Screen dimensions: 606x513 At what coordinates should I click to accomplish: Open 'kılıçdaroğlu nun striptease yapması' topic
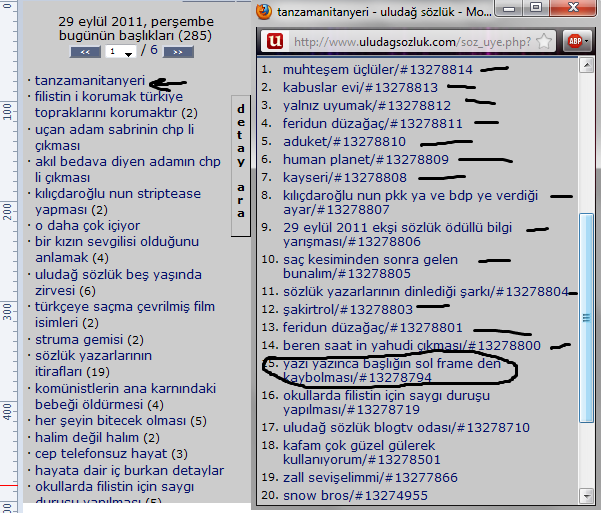pyautogui.click(x=118, y=201)
